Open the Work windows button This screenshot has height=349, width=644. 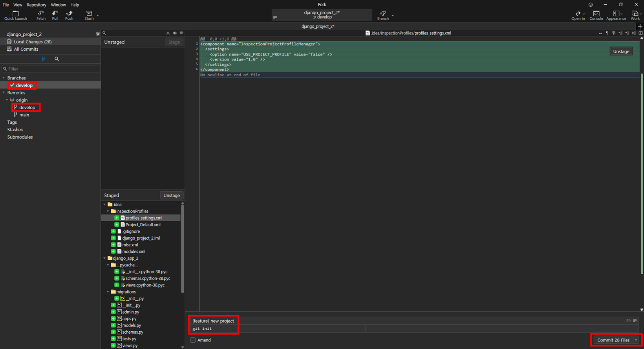coord(635,15)
